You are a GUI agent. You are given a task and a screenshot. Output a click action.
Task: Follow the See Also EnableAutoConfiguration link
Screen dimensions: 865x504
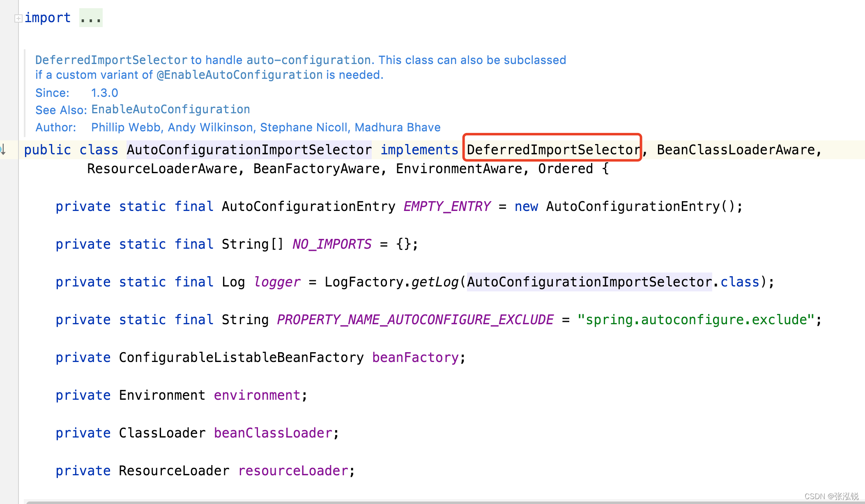[170, 110]
